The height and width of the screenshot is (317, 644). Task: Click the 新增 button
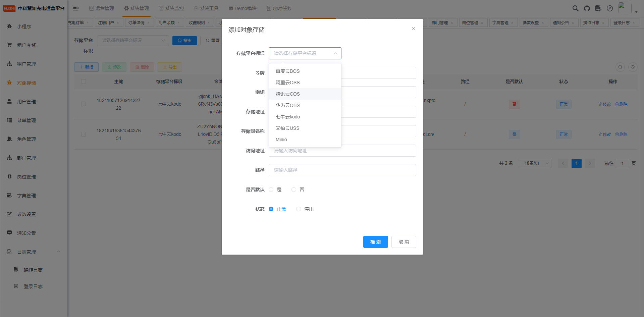pyautogui.click(x=86, y=67)
